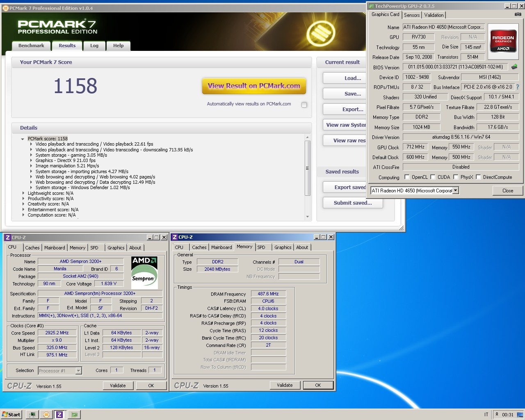
Task: Click the CPU-Z Core Speed 2925.2 MHz value
Action: (x=57, y=333)
